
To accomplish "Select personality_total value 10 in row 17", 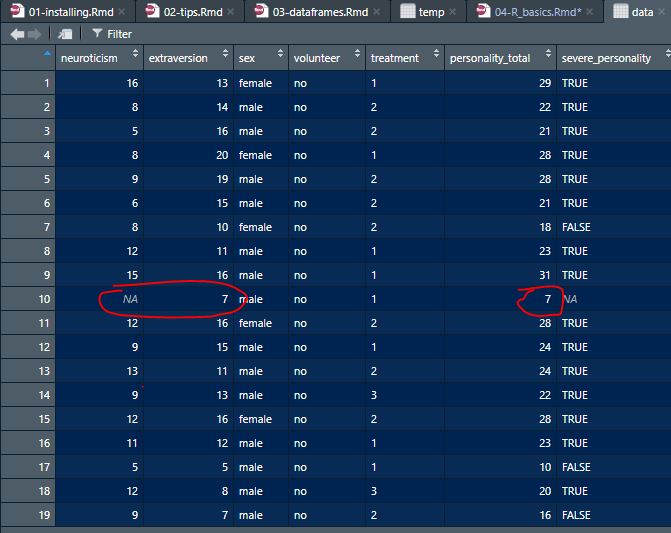I will (x=500, y=467).
